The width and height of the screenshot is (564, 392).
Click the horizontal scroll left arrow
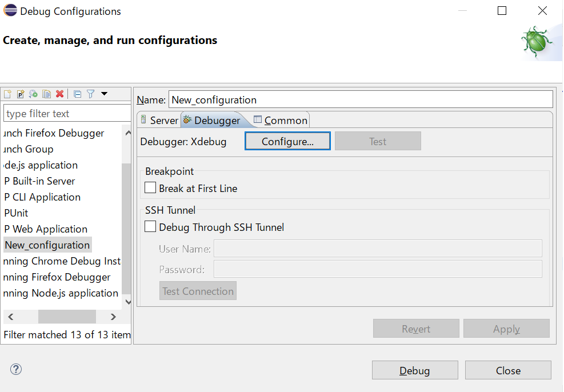pyautogui.click(x=11, y=317)
